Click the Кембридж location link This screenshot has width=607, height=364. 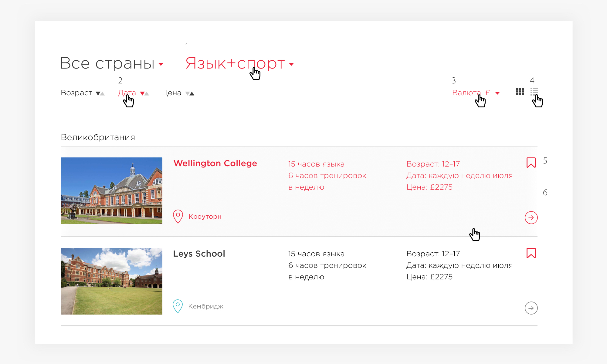click(206, 306)
